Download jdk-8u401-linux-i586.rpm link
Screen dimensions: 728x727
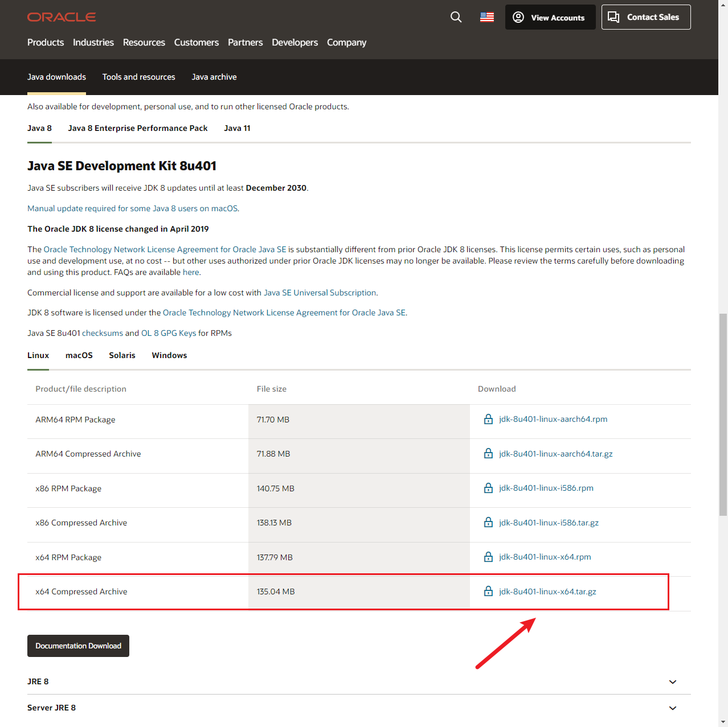click(546, 488)
